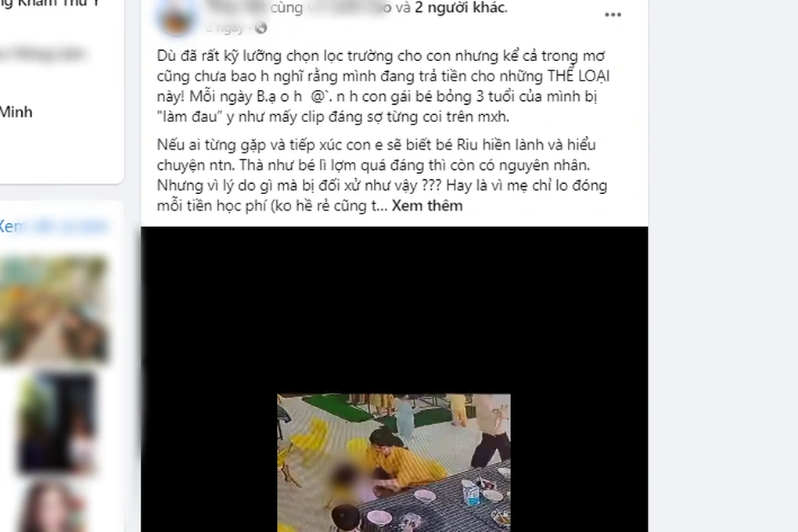Viewport: 798px width, 532px height.
Task: Select the "Minh" entry in left sidebar
Action: pos(16,112)
